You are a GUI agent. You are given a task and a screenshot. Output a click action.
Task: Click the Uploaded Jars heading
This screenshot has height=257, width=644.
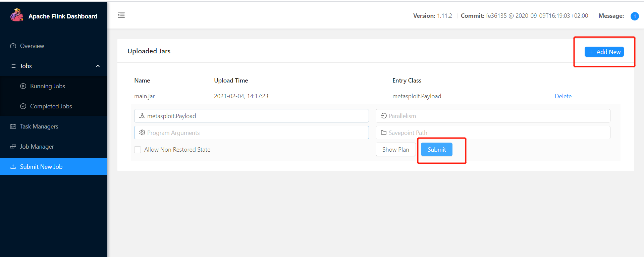pyautogui.click(x=149, y=51)
